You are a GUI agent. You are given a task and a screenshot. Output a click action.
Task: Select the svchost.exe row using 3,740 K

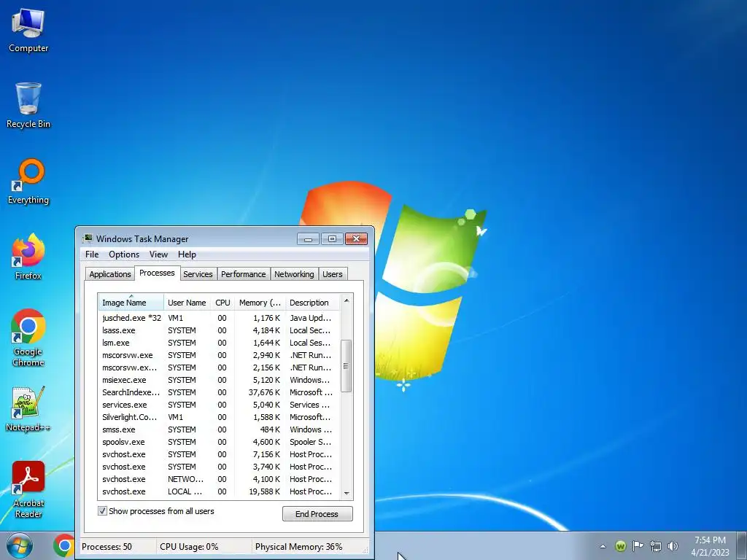[219, 466]
